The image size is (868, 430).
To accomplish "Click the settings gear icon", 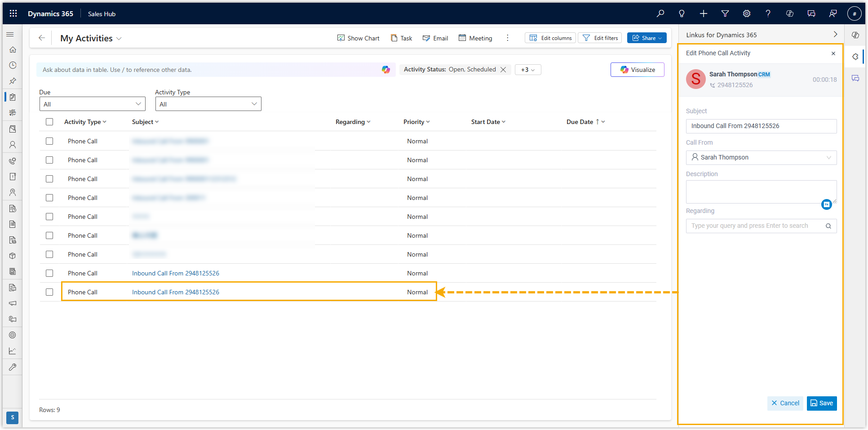I will click(746, 13).
